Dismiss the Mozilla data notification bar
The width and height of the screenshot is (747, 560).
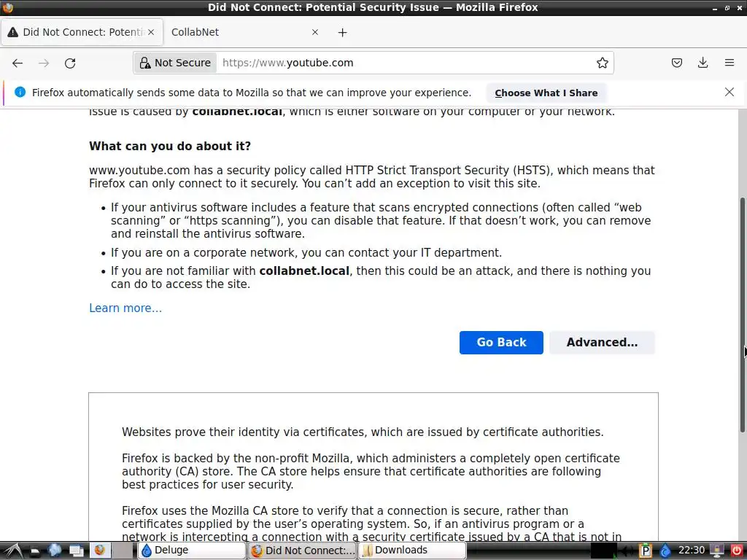point(729,93)
